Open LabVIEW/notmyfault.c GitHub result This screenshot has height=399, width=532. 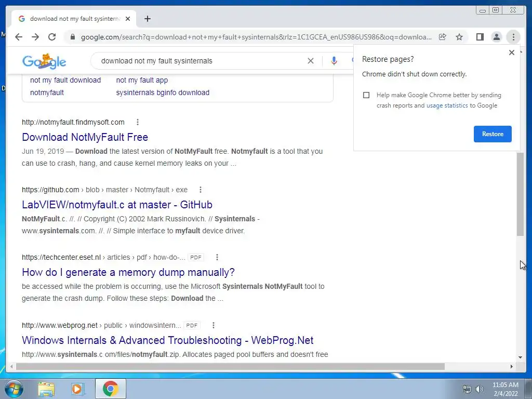click(x=117, y=205)
